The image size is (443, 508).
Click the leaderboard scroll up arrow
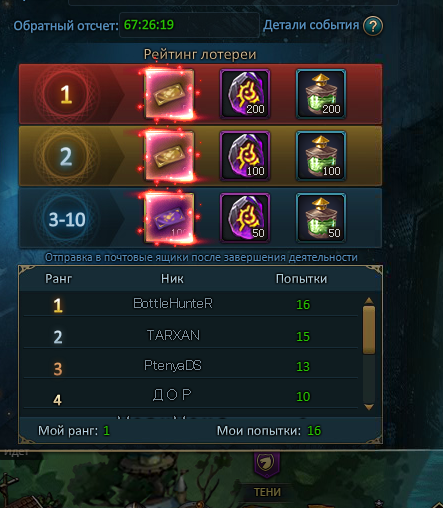point(369,301)
